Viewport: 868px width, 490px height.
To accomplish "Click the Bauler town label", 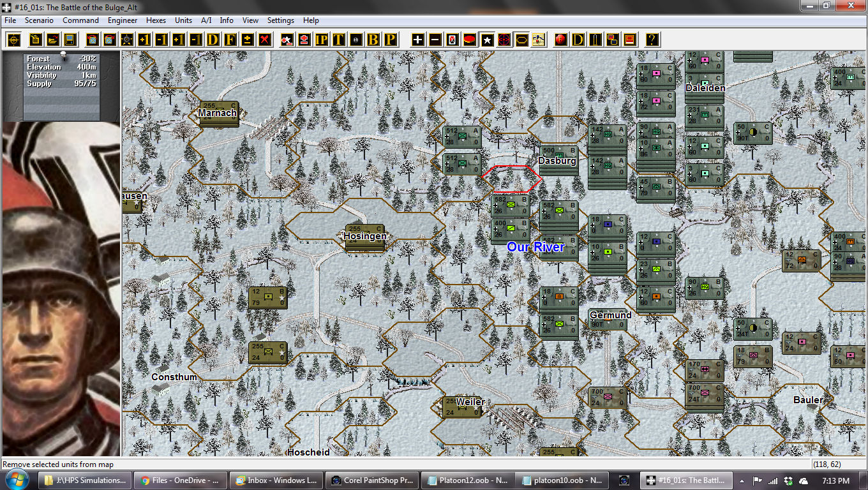I will [808, 400].
